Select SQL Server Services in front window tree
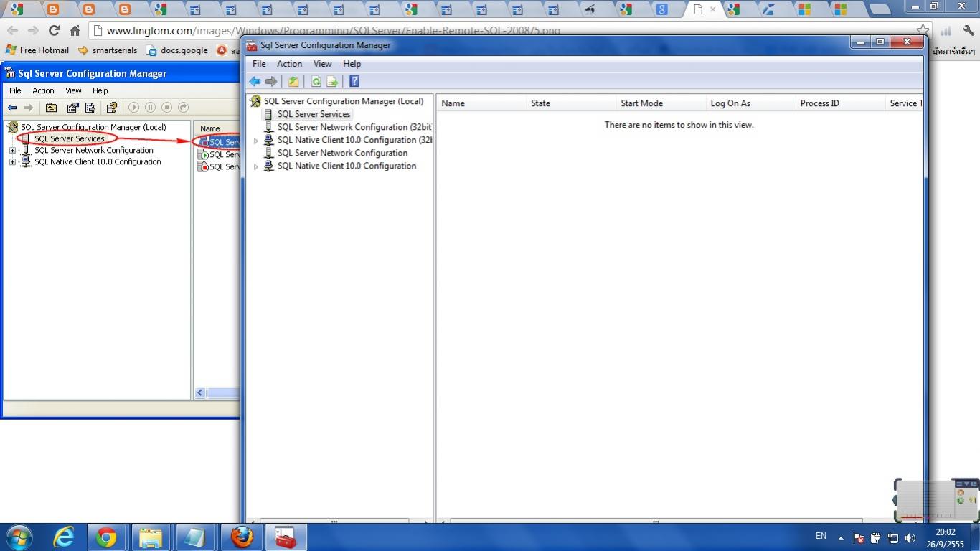980x551 pixels. coord(314,114)
